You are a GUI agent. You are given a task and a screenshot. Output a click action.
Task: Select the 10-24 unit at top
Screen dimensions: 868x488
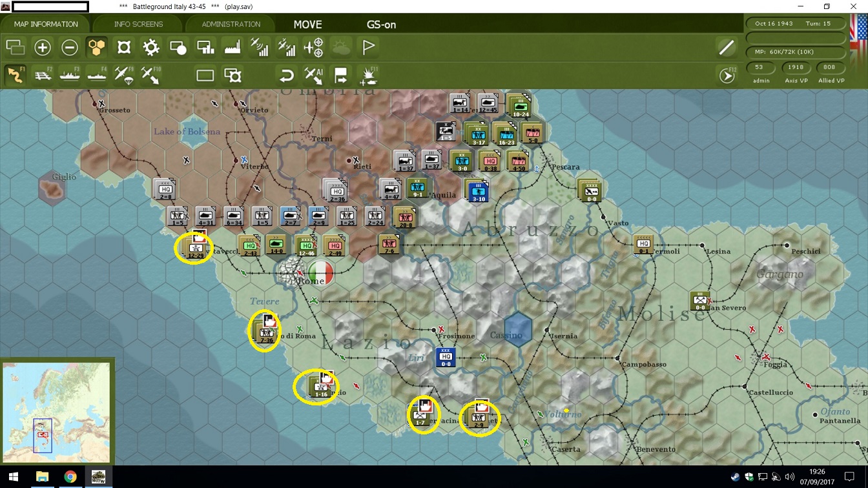click(519, 107)
